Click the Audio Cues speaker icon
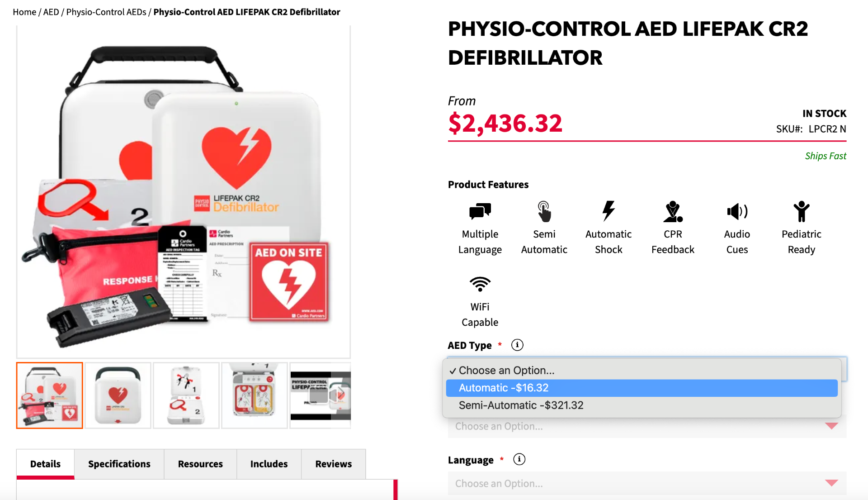The image size is (868, 500). (x=737, y=211)
